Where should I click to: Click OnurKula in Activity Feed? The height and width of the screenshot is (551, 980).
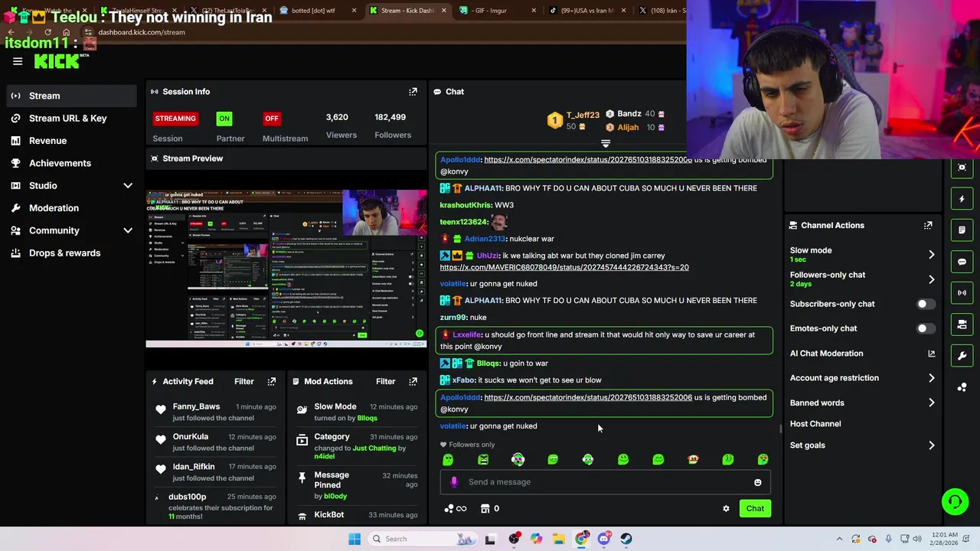(191, 437)
